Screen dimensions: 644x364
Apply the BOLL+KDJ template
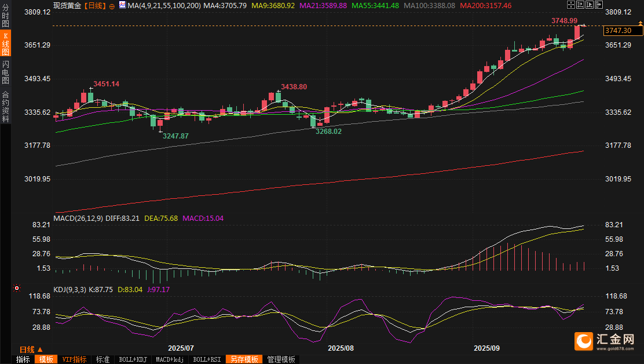click(133, 359)
